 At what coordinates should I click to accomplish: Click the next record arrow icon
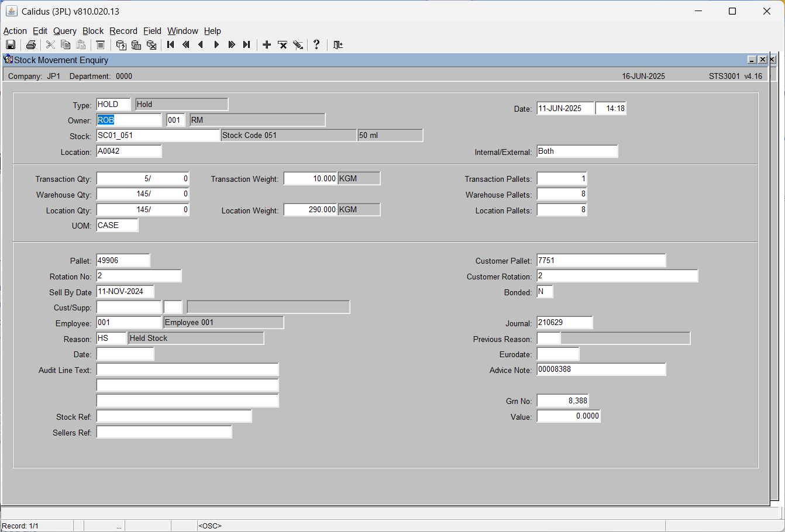pyautogui.click(x=216, y=45)
